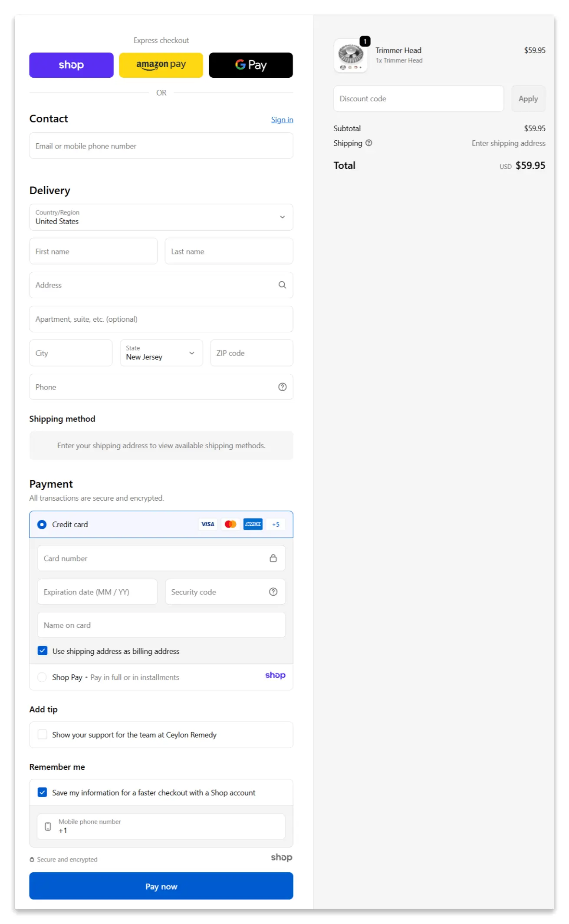Untick Save my information for faster checkout

[x=43, y=792]
